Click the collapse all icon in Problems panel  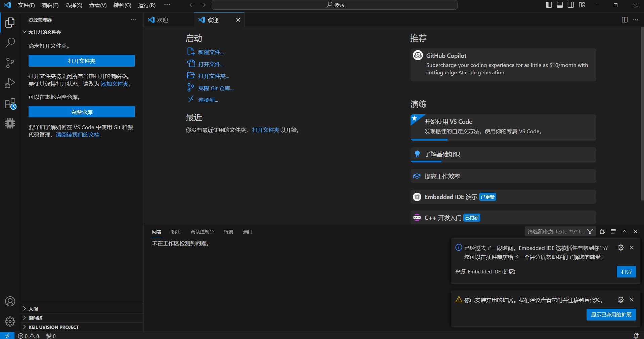[603, 231]
